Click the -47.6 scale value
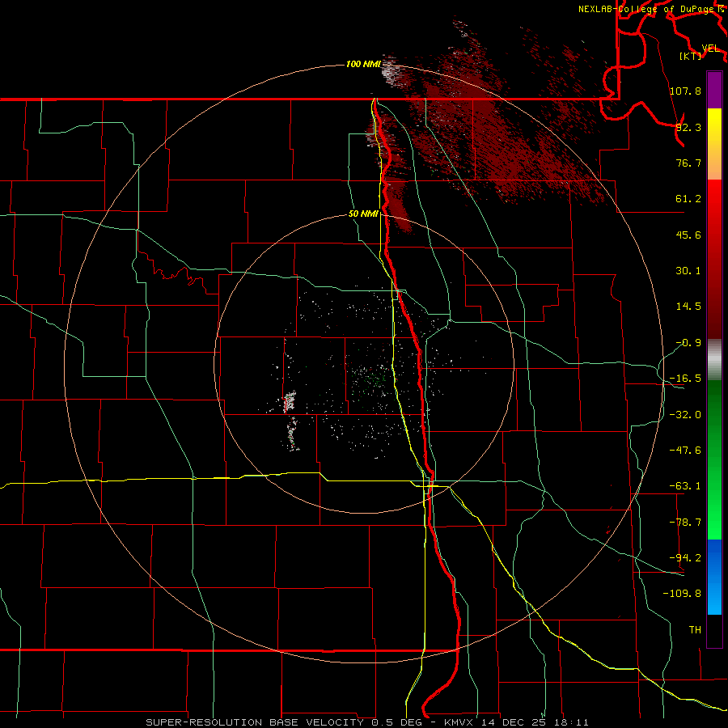This screenshot has width=728, height=728. coord(685,451)
